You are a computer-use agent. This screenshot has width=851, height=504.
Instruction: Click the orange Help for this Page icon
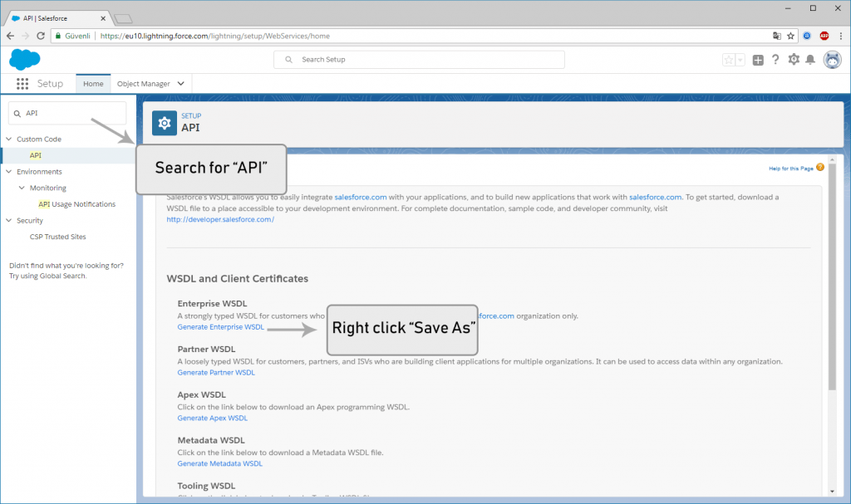tap(820, 167)
